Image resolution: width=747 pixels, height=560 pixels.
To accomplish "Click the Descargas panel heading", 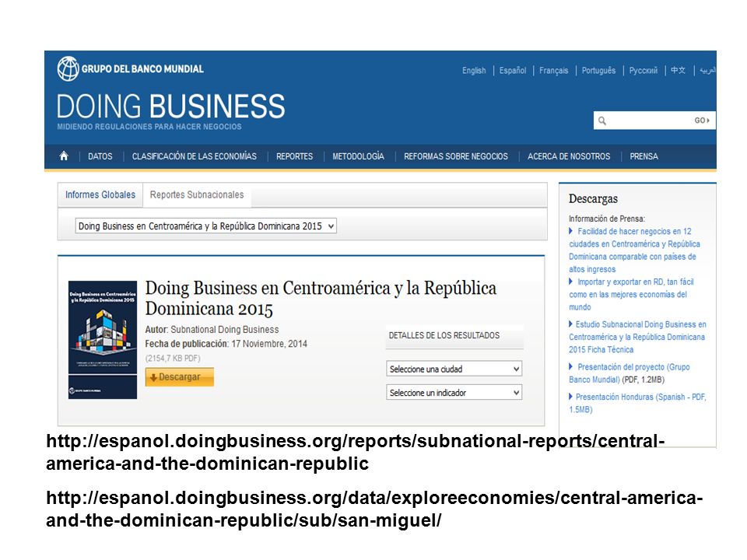I will (593, 198).
